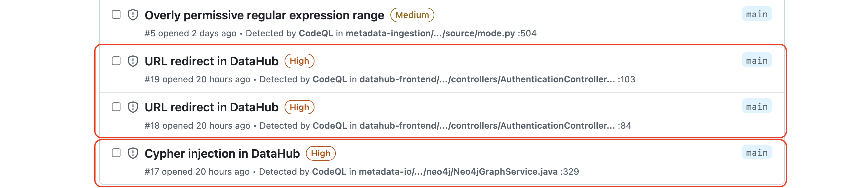Open the URL redirect in DataHub alert #19 title
This screenshot has height=188, width=868.
[211, 61]
